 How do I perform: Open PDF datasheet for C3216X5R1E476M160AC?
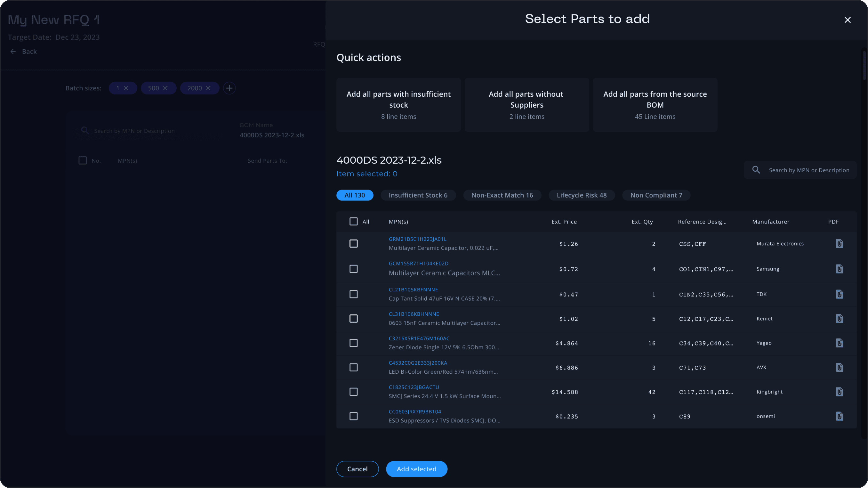(x=840, y=343)
